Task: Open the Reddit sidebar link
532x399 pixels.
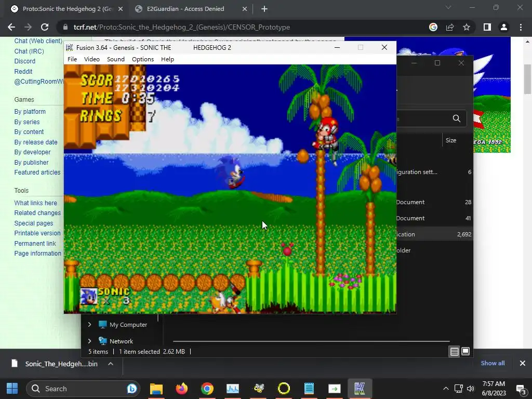Action: click(23, 72)
